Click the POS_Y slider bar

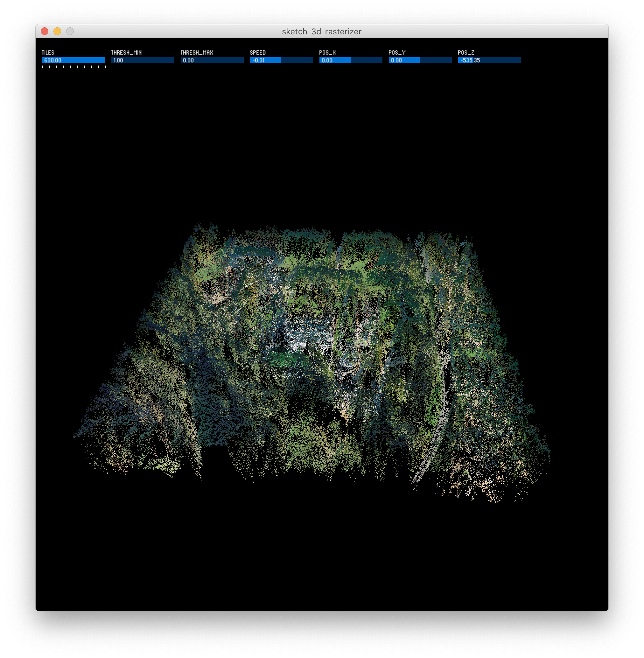point(420,60)
